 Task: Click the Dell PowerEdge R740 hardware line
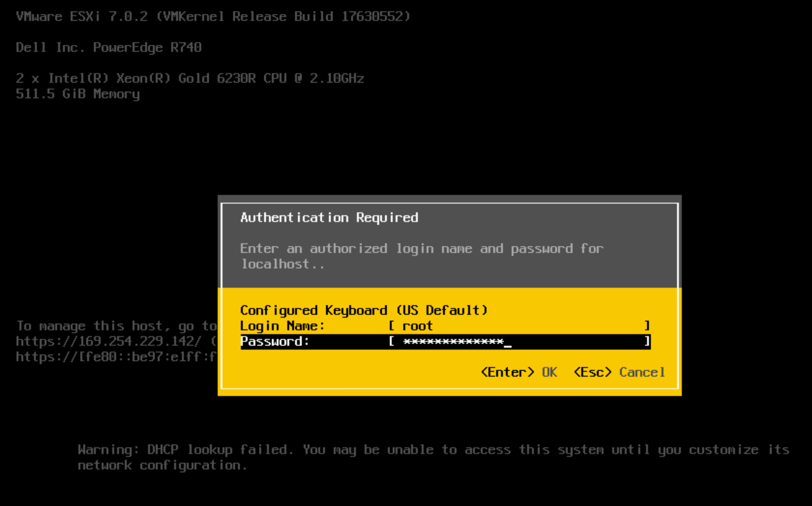click(x=109, y=47)
